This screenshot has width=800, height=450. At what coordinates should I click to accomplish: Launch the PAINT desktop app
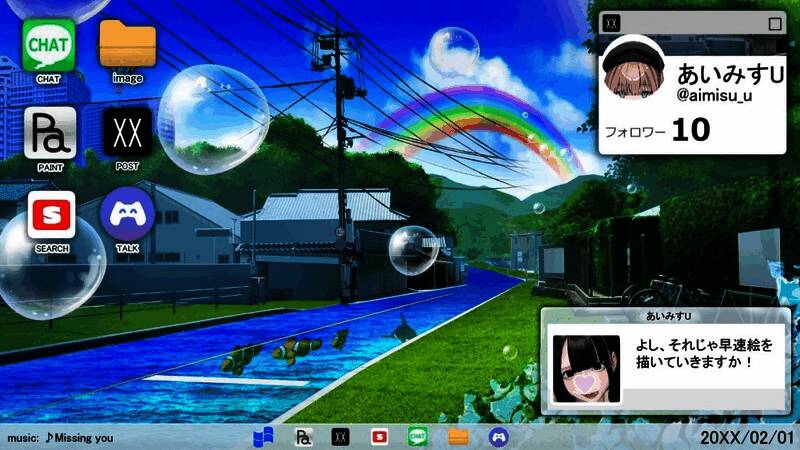(49, 130)
